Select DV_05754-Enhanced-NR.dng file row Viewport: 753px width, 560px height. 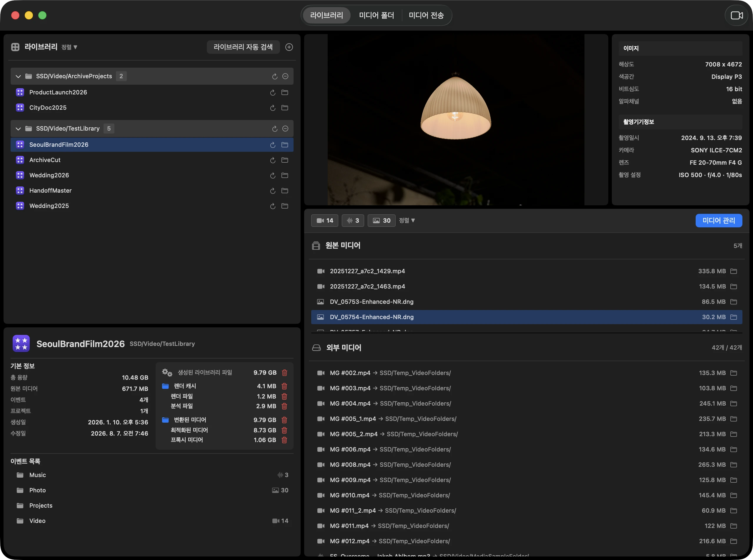[x=527, y=317]
